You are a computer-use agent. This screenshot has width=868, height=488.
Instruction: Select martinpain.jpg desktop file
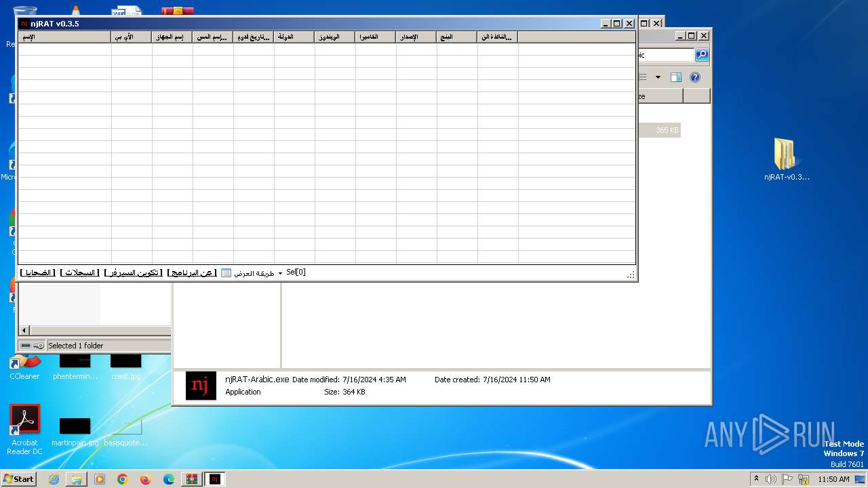click(x=75, y=432)
